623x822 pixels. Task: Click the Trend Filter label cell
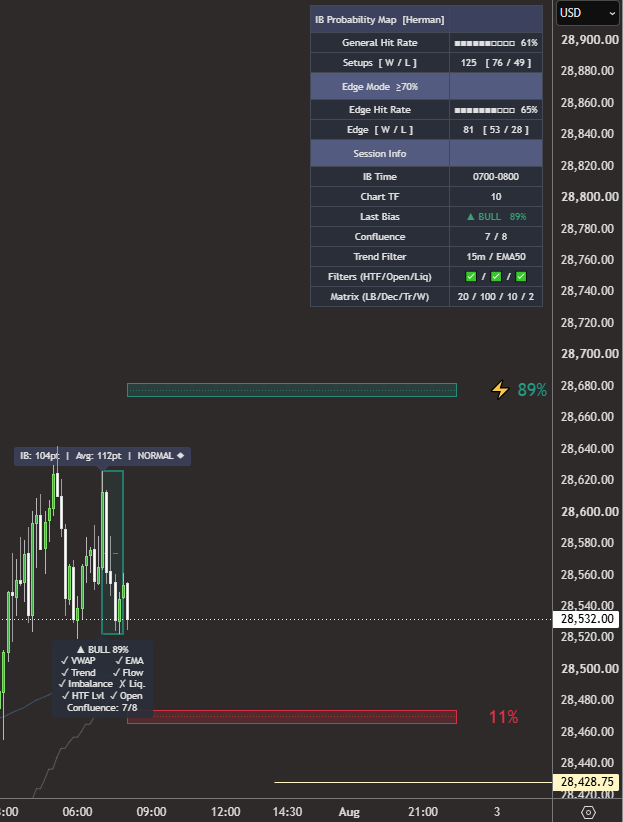pos(380,256)
